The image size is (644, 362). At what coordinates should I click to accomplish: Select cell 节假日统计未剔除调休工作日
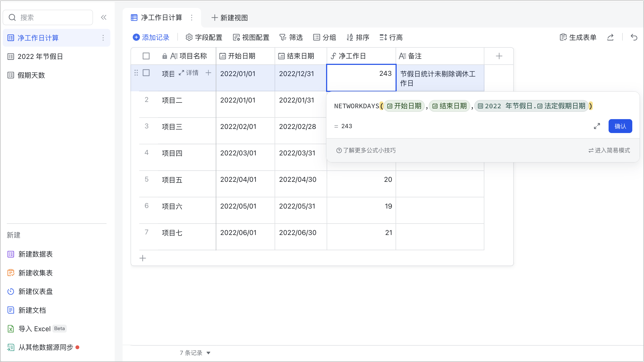[440, 78]
